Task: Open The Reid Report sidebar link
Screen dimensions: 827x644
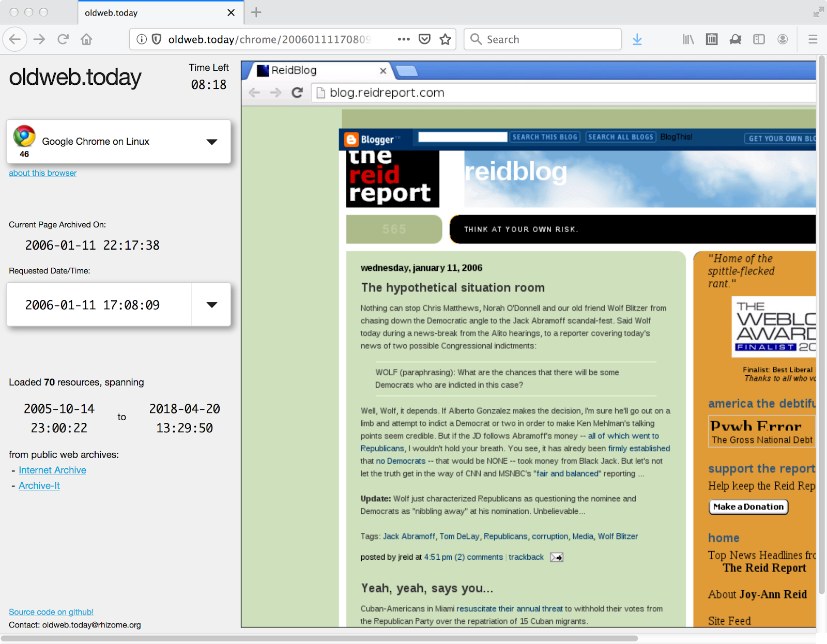Action: tap(764, 568)
